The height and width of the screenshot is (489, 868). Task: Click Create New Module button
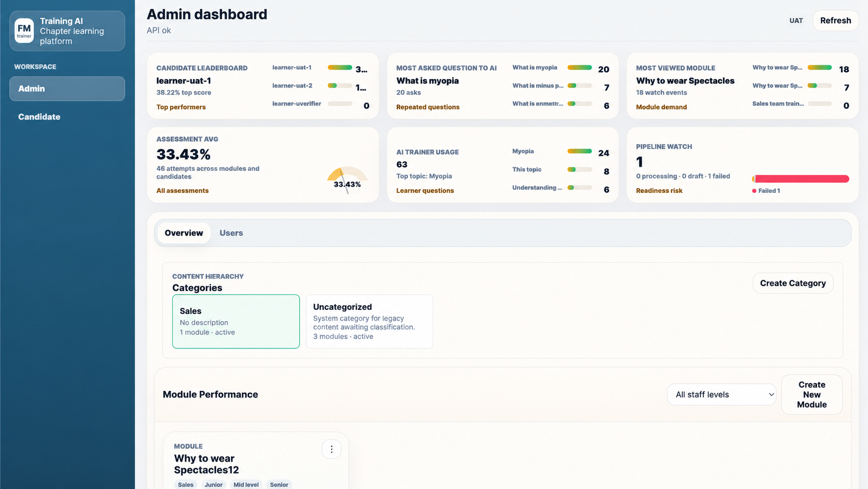point(812,394)
